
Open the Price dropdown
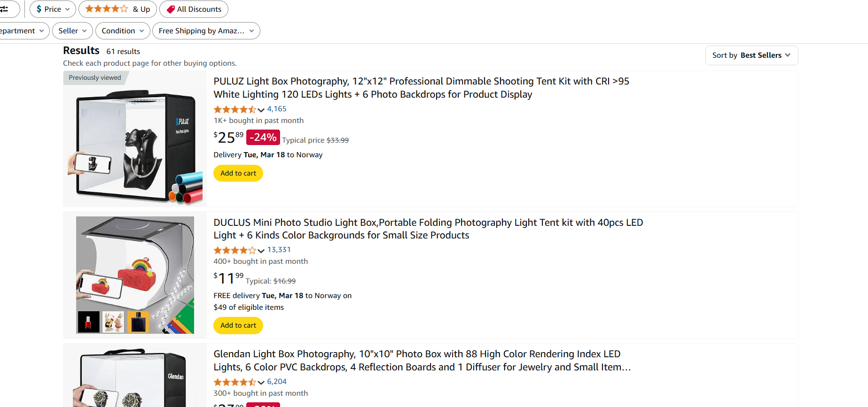[52, 9]
